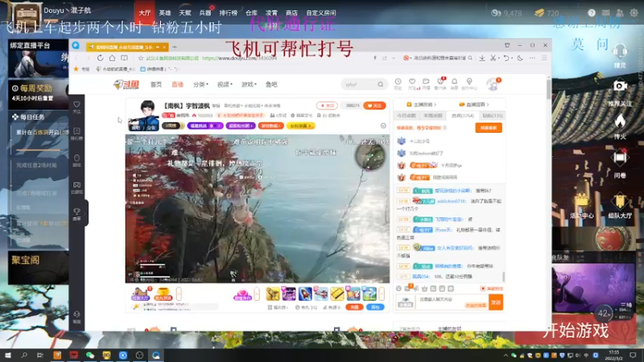The height and width of the screenshot is (362, 644).
Task: Select Douyu 直播 nav item
Action: point(177,84)
